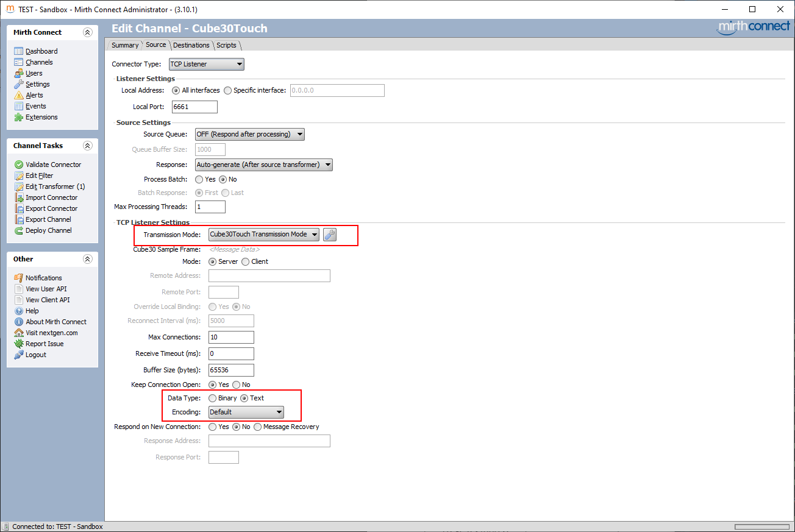The width and height of the screenshot is (795, 532).
Task: Click the Validate Connector link
Action: pyautogui.click(x=53, y=165)
